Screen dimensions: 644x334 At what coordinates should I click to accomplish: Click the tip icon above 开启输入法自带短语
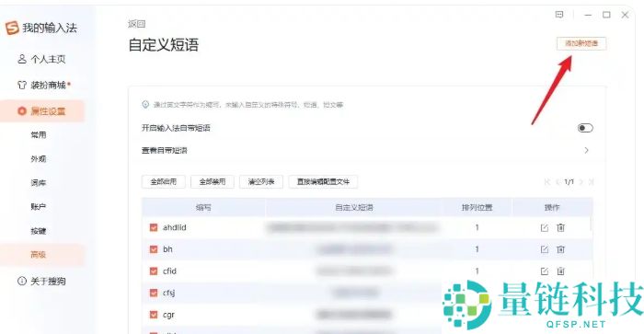coord(145,104)
